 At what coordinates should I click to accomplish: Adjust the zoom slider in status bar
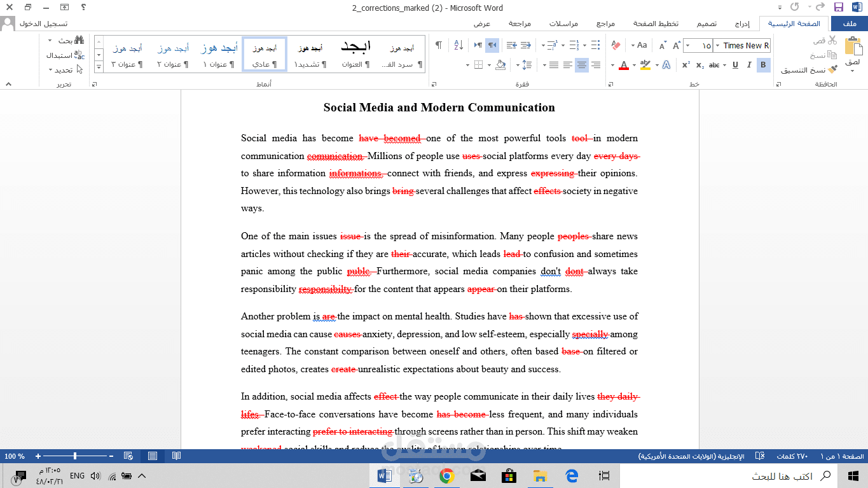click(75, 456)
